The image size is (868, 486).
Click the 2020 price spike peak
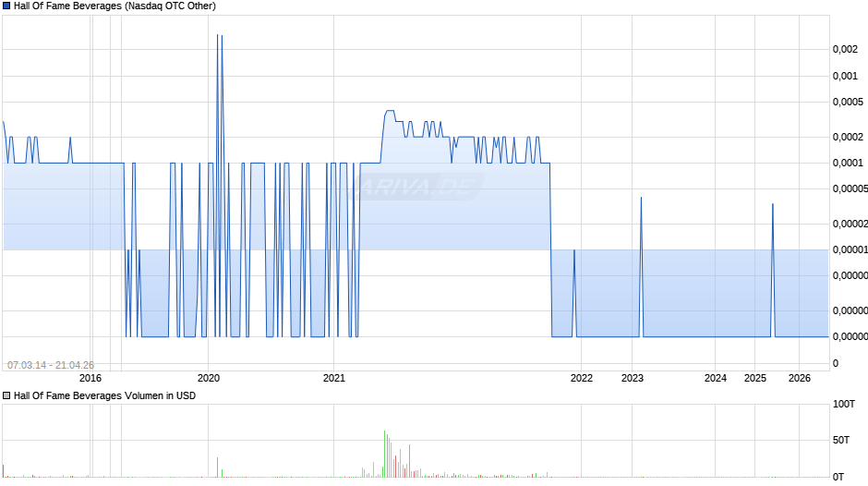[x=220, y=35]
